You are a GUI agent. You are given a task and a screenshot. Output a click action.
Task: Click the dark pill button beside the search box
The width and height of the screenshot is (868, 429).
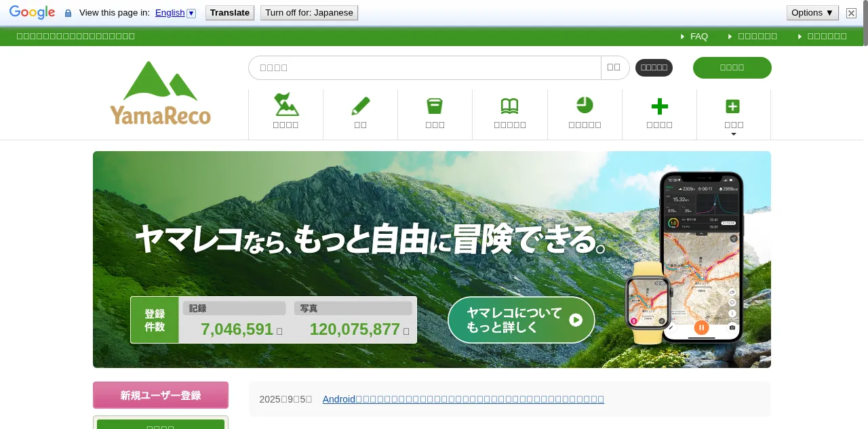(654, 68)
